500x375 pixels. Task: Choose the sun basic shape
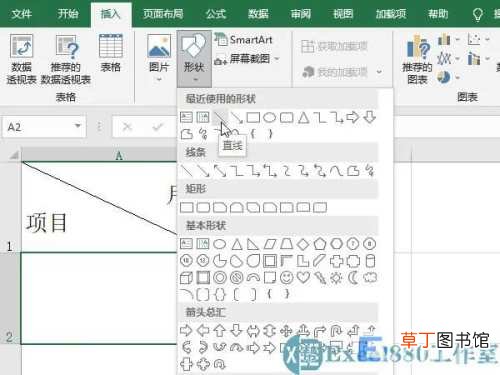(336, 277)
